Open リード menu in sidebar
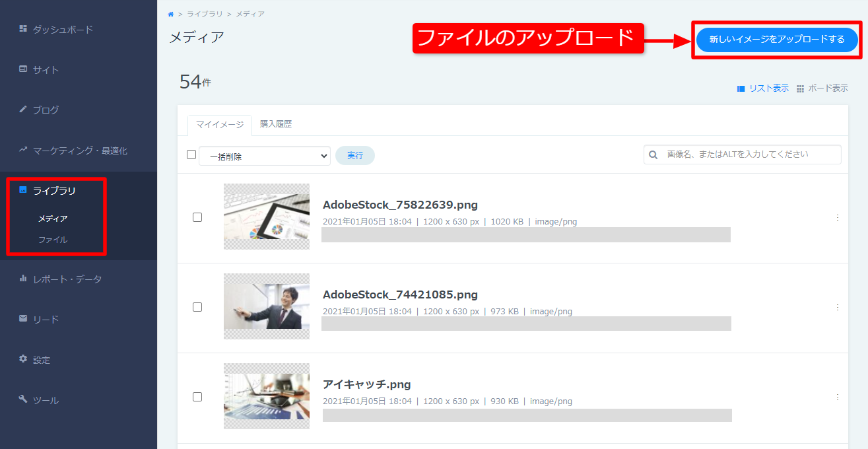Viewport: 868px width, 449px height. click(x=46, y=320)
